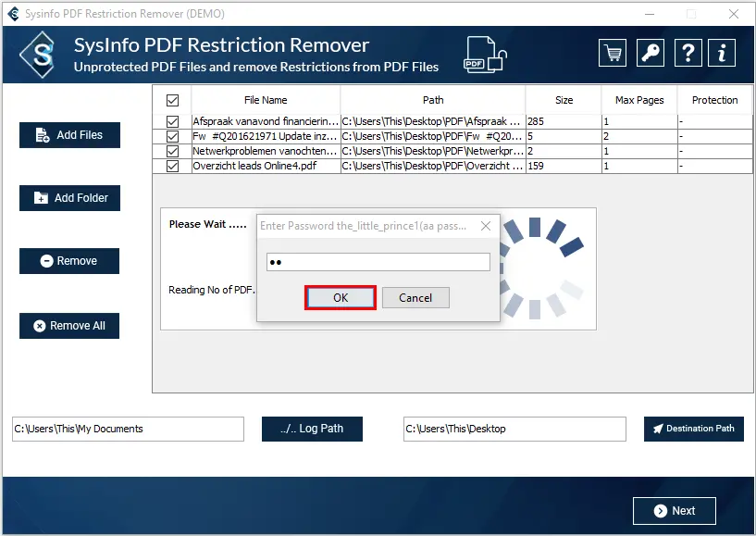756x536 pixels.
Task: Uncheck the Afspraak vanavond file checkbox
Action: (x=172, y=121)
